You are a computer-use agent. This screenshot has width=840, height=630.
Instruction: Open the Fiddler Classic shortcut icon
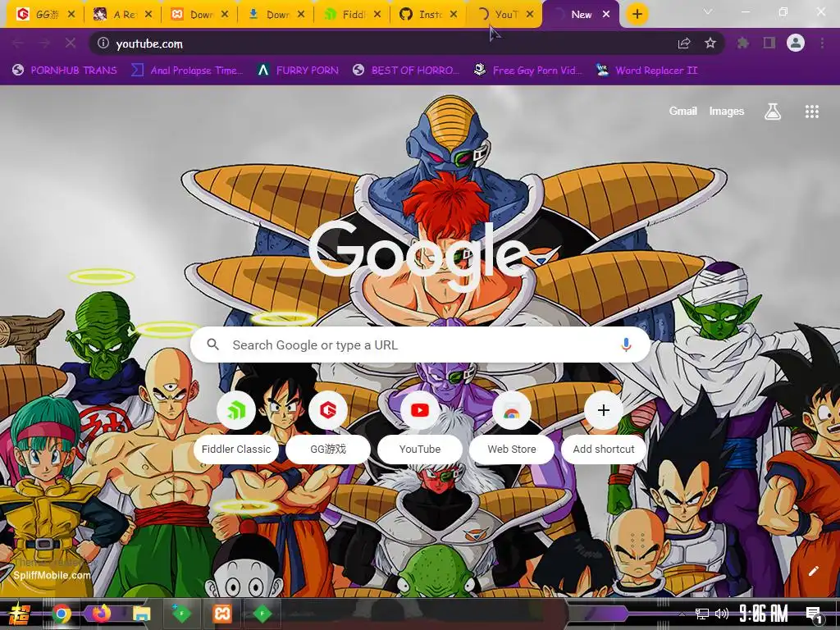(x=236, y=410)
